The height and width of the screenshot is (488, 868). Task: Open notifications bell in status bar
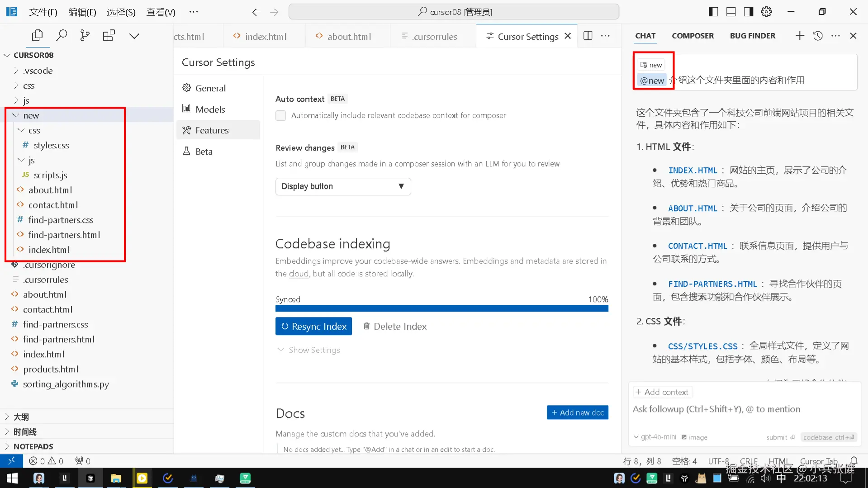pyautogui.click(x=854, y=461)
